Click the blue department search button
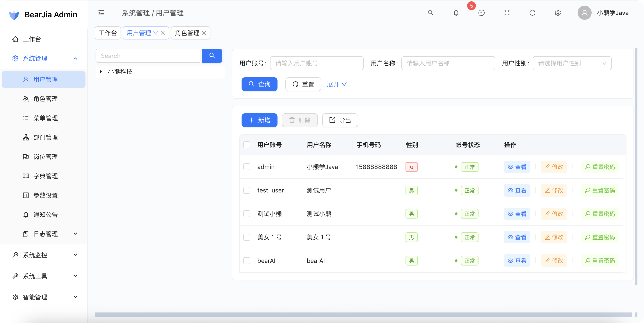Viewport: 644px width, 323px height. 212,56
